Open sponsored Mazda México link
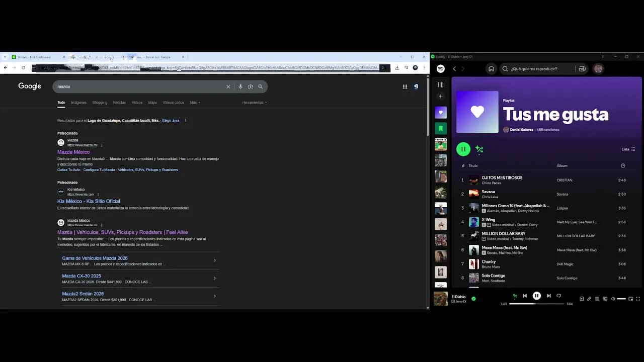 (73, 152)
